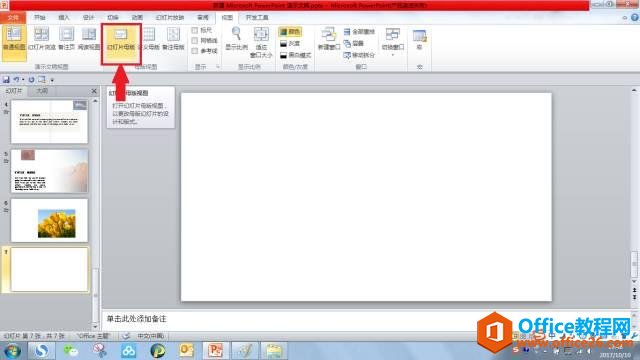The width and height of the screenshot is (640, 360).
Task: Open Outlook from taskbar
Action: coord(187,351)
